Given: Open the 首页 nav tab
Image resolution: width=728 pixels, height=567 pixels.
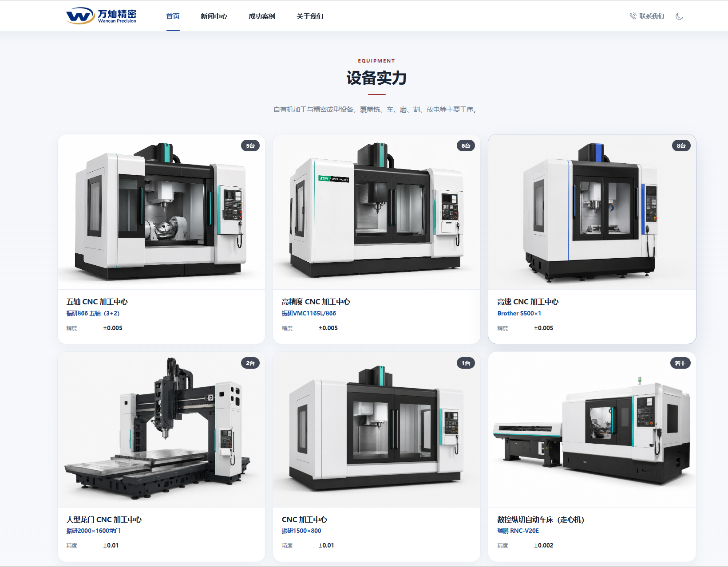Looking at the screenshot, I should [173, 16].
